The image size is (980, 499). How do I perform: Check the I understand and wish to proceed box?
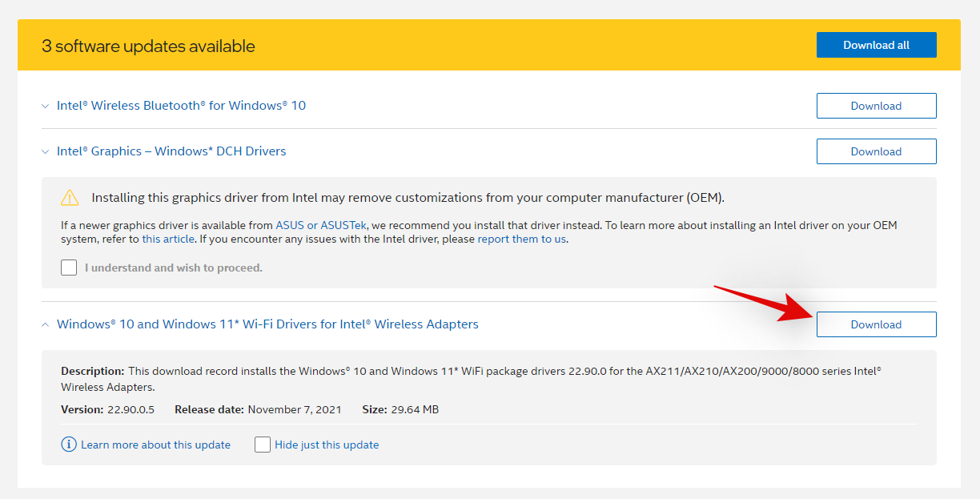coord(69,267)
